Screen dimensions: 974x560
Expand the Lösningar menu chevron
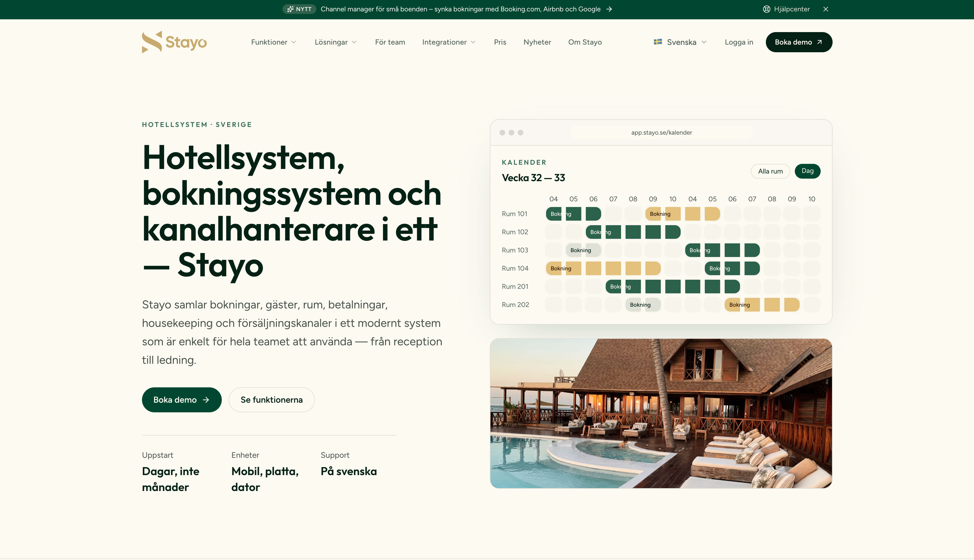click(x=354, y=42)
